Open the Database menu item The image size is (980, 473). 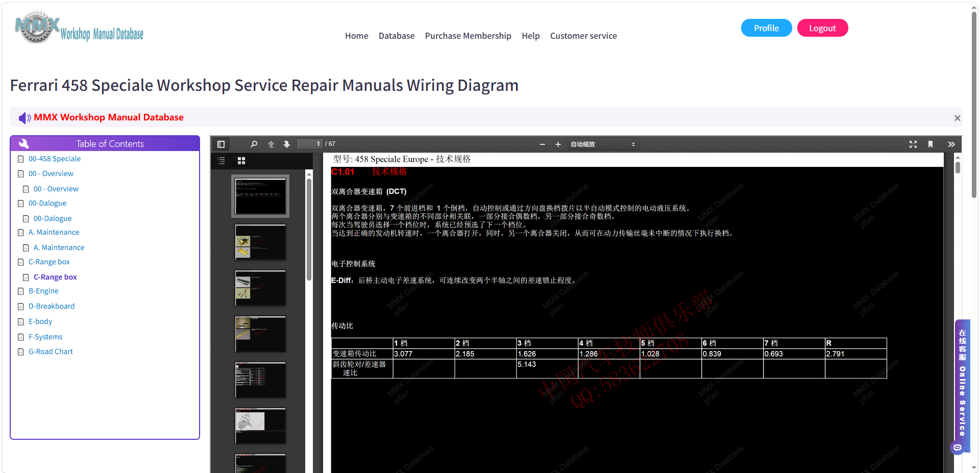tap(397, 36)
